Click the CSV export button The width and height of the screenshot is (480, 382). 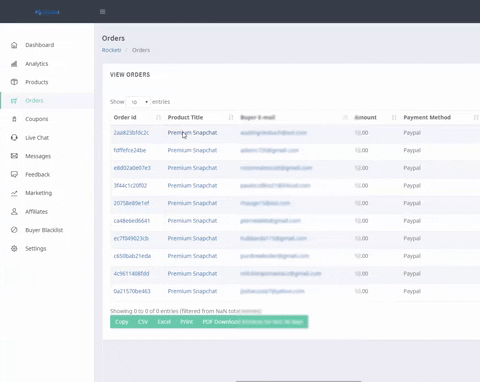(x=143, y=322)
